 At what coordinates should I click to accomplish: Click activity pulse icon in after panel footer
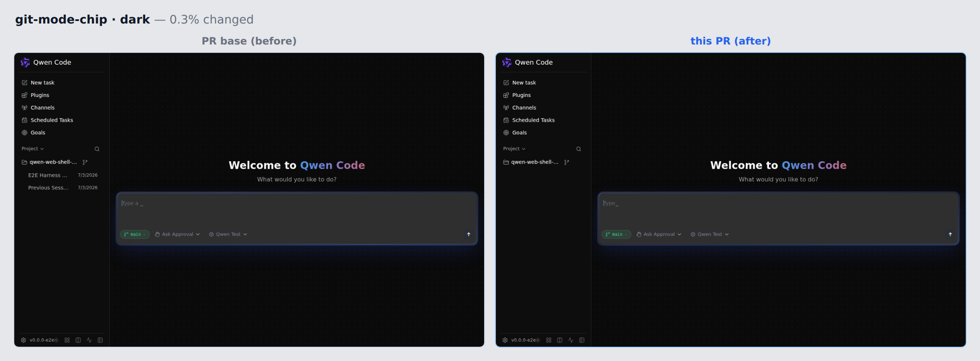(x=571, y=340)
